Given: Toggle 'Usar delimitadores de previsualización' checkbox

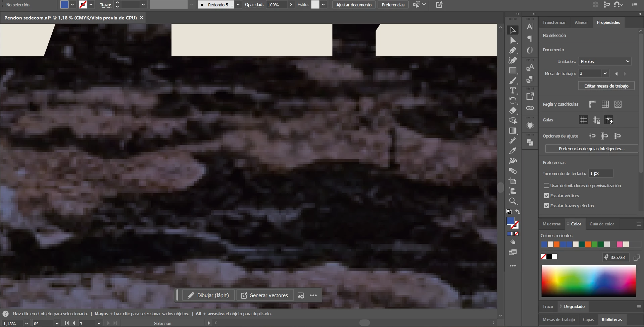Looking at the screenshot, I should click(546, 185).
